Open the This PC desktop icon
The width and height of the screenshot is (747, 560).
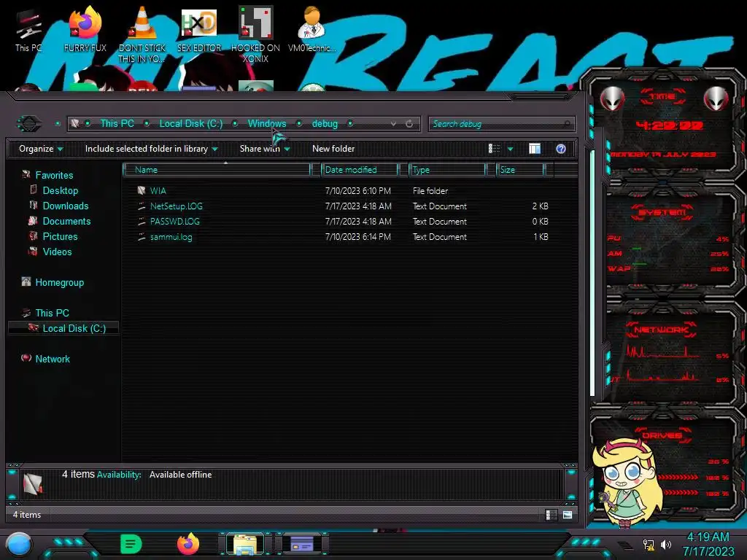click(28, 29)
